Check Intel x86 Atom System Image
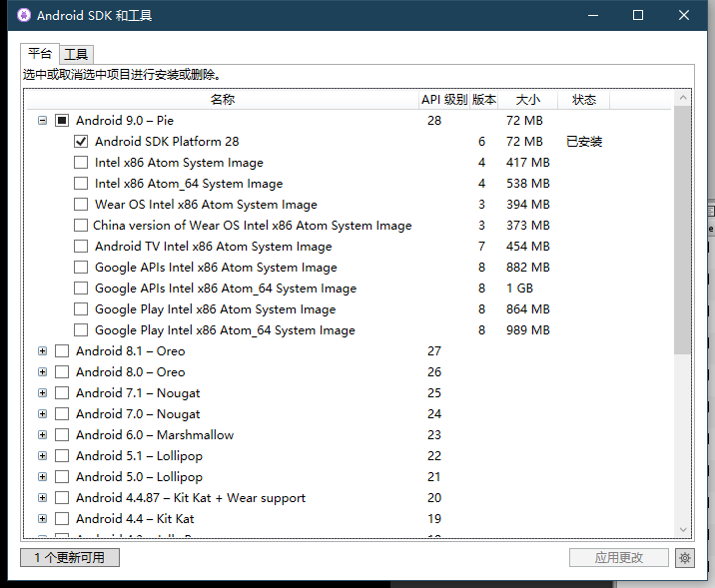 point(81,163)
